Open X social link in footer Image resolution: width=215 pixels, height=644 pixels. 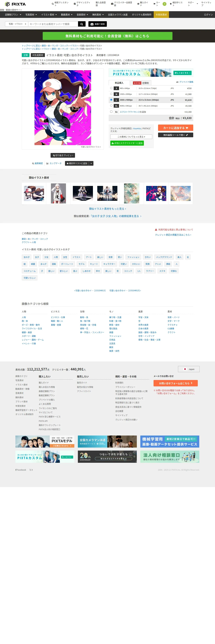[x=31, y=470]
